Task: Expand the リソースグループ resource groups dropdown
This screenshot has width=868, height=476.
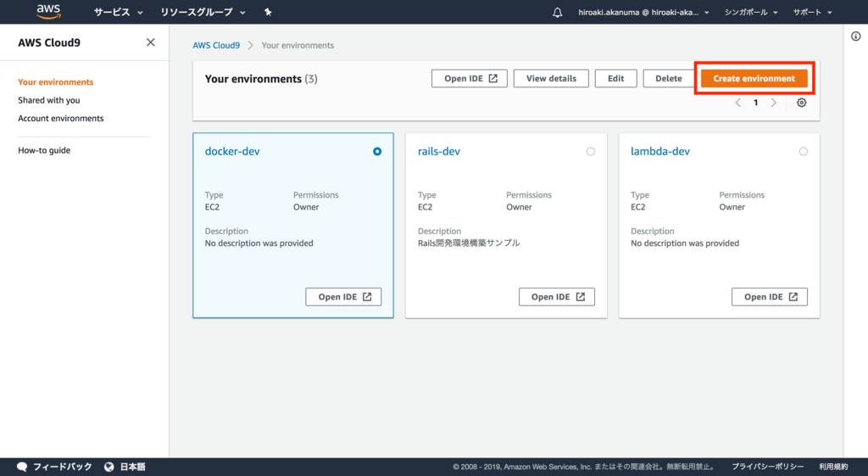Action: 203,12
